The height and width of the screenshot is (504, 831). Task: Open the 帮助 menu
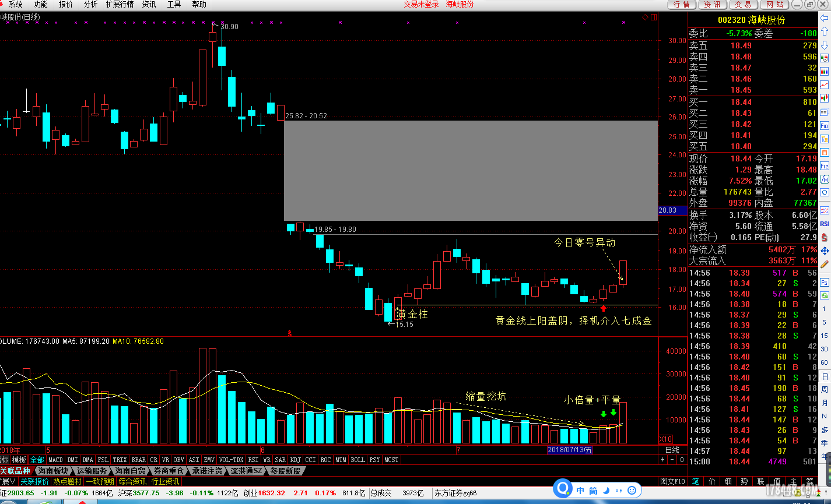tap(199, 4)
